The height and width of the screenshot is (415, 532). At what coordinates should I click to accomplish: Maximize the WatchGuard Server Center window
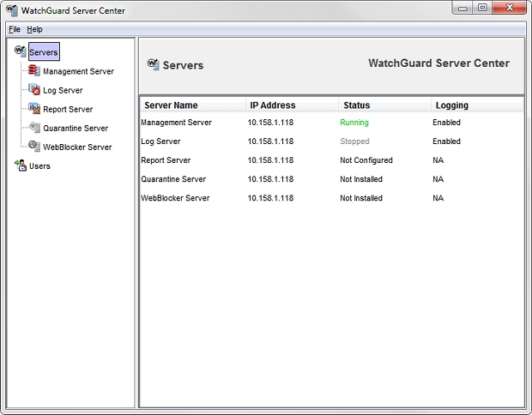coord(482,8)
